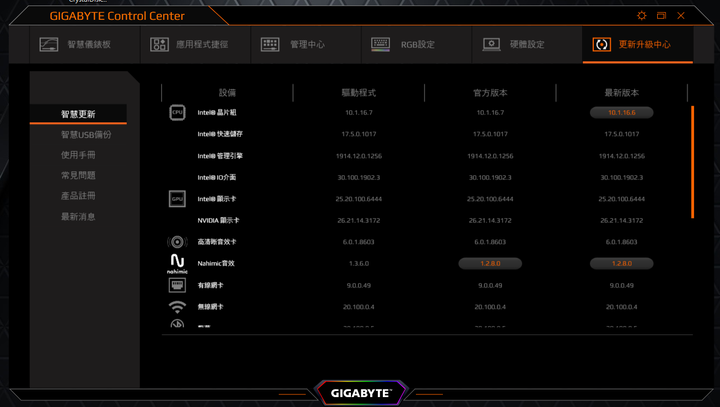Click Nahimic driver version 1.3.6.0
720x407 pixels.
coord(359,264)
